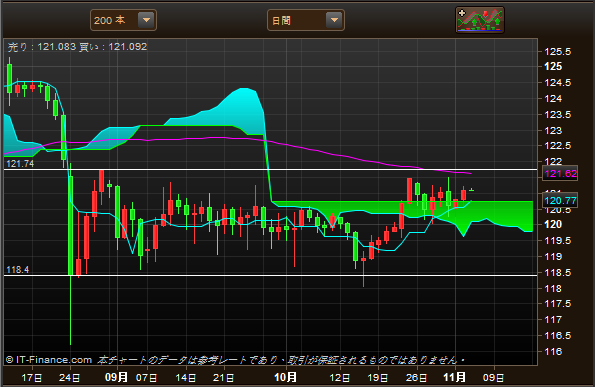The image size is (595, 387).
Task: Expand the 200本 bar count dropdown arrow
Action: 146,20
